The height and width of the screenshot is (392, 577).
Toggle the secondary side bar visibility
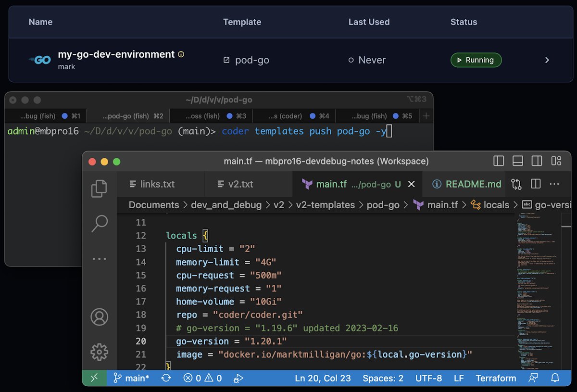point(537,161)
